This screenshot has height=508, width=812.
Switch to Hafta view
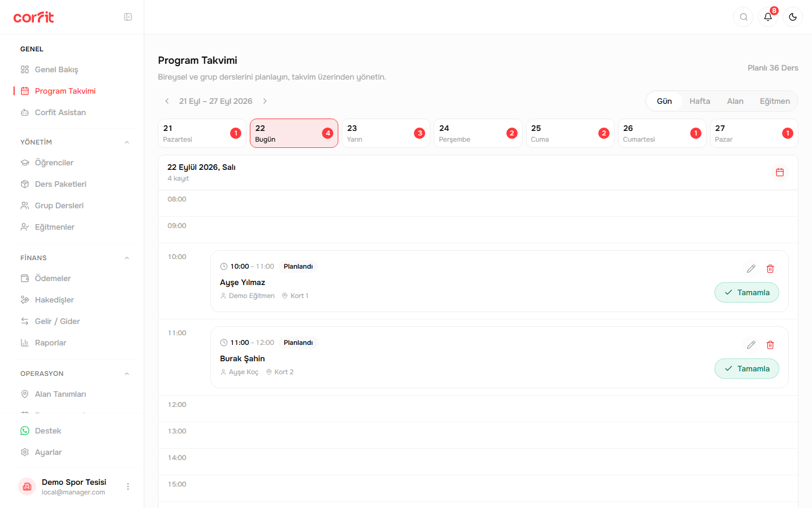pos(700,101)
